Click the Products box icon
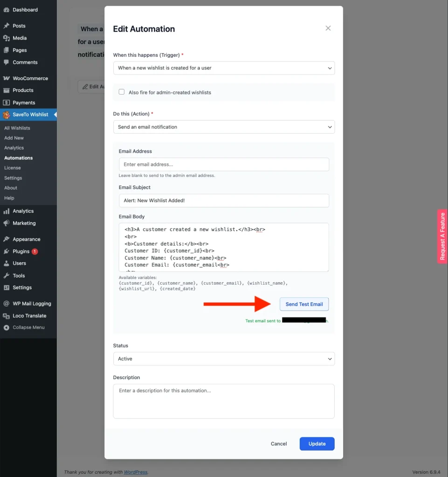The image size is (448, 477). [7, 90]
